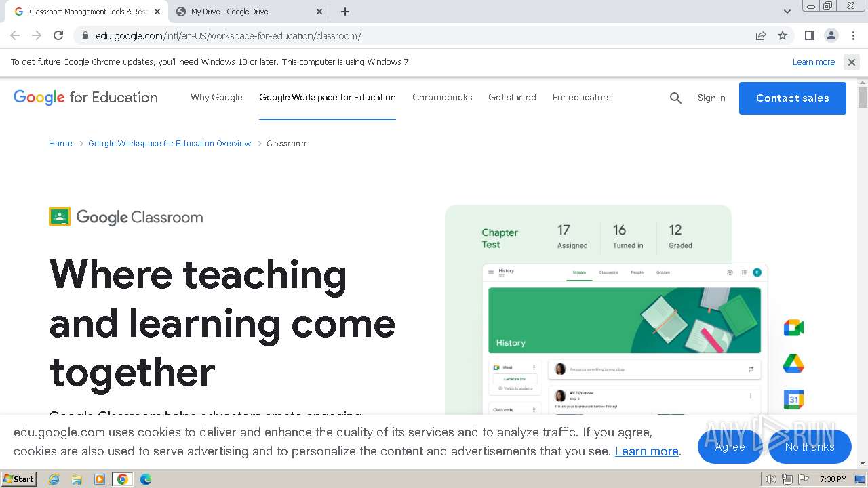The width and height of the screenshot is (868, 488).
Task: Click the taskbar clock 7:38 PM
Action: [833, 479]
